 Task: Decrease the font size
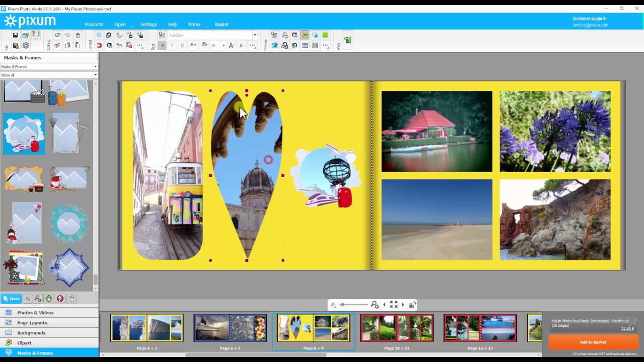pyautogui.click(x=242, y=46)
